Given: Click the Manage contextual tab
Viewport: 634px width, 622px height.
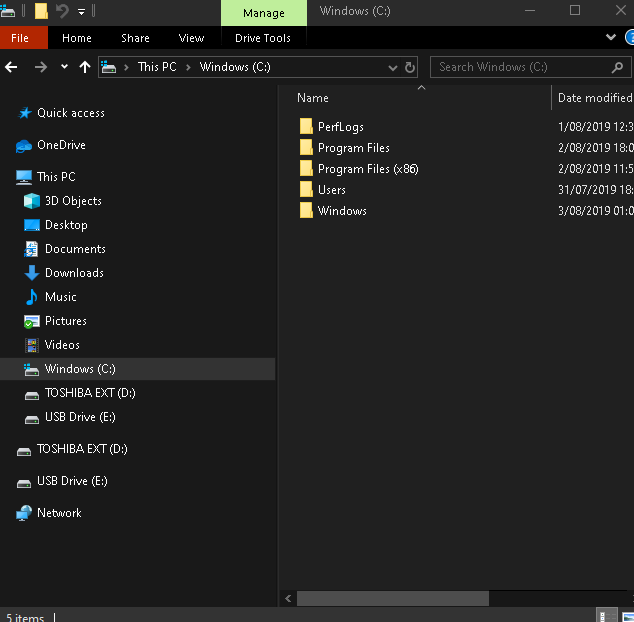Looking at the screenshot, I should pos(264,13).
